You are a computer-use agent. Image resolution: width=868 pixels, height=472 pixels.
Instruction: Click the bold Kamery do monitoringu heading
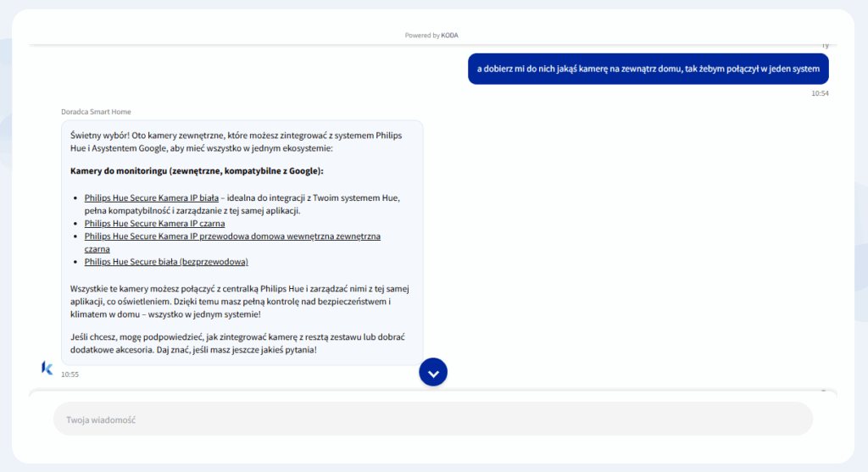pos(197,171)
